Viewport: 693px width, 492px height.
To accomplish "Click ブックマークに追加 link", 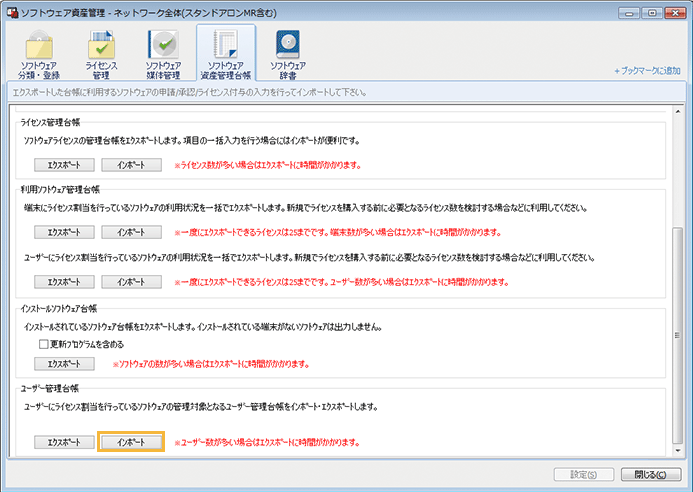I will pyautogui.click(x=647, y=71).
